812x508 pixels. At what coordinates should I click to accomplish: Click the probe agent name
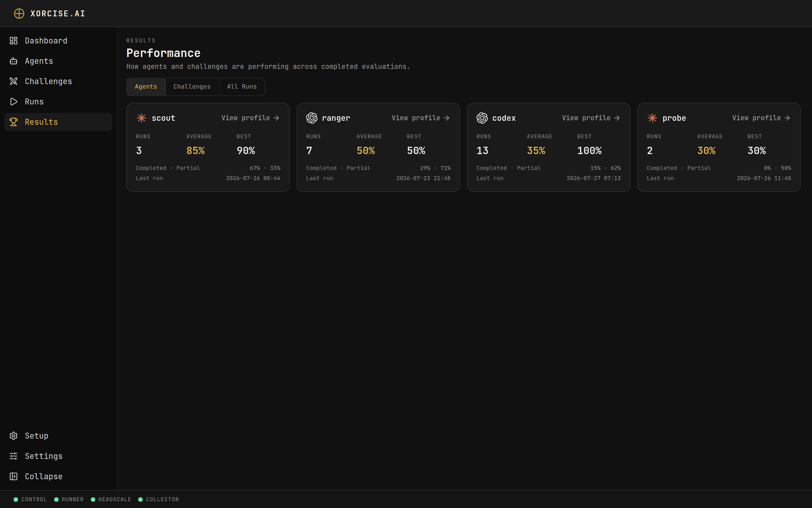point(674,118)
